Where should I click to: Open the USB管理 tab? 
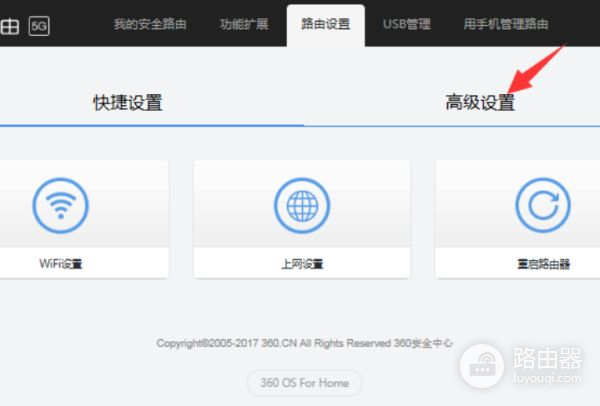[407, 24]
